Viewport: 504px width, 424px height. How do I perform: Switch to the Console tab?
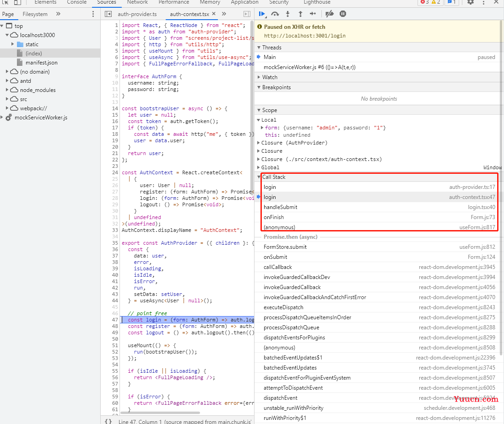pos(77,2)
